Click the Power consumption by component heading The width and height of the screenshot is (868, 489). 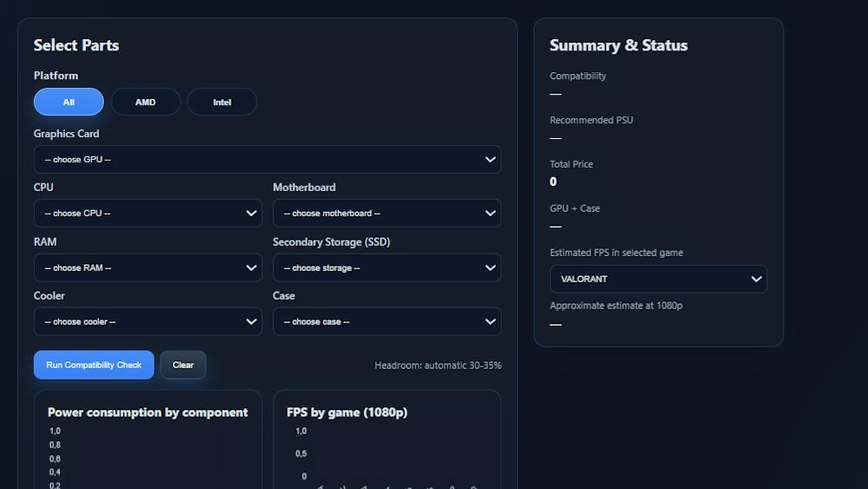148,413
